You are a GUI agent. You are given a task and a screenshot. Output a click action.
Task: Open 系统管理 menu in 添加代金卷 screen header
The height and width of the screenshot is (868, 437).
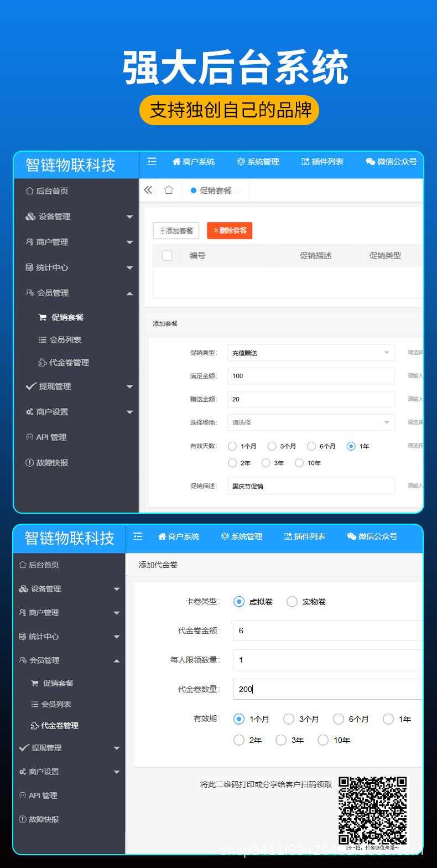(x=242, y=536)
